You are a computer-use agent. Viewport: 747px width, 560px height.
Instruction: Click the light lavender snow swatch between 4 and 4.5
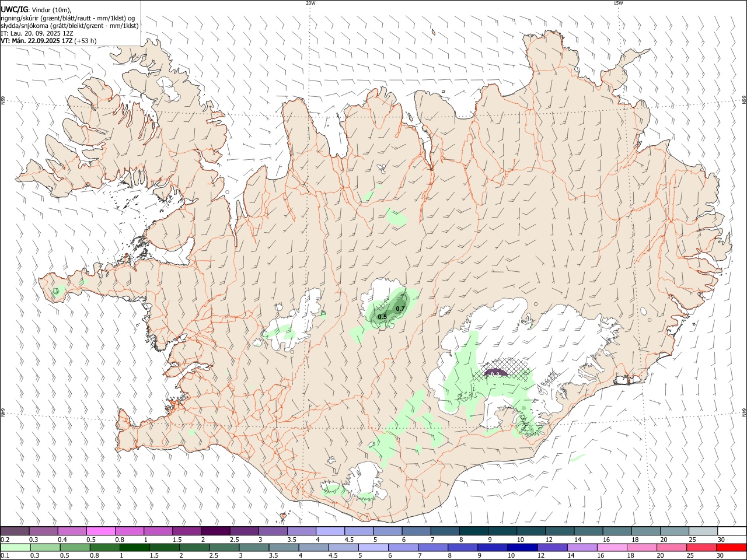[x=330, y=531]
